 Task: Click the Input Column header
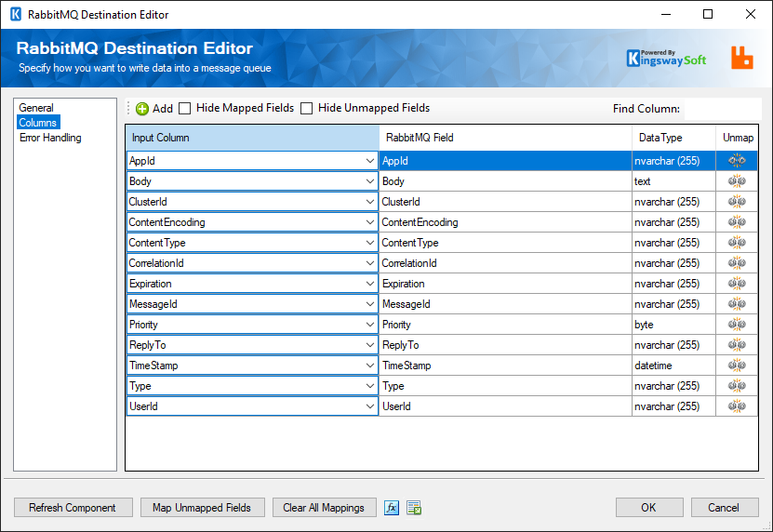coord(252,138)
